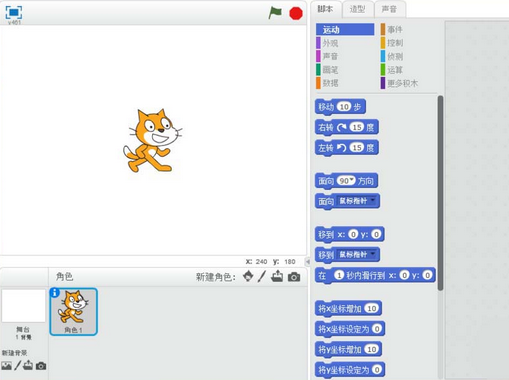The width and height of the screenshot is (509, 380).
Task: Select the 侦测 block category
Action: [392, 56]
